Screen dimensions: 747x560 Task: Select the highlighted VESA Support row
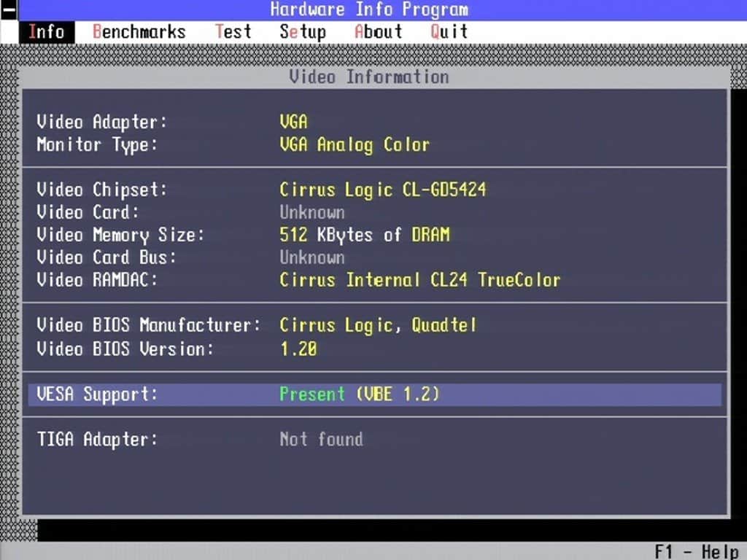[x=374, y=394]
